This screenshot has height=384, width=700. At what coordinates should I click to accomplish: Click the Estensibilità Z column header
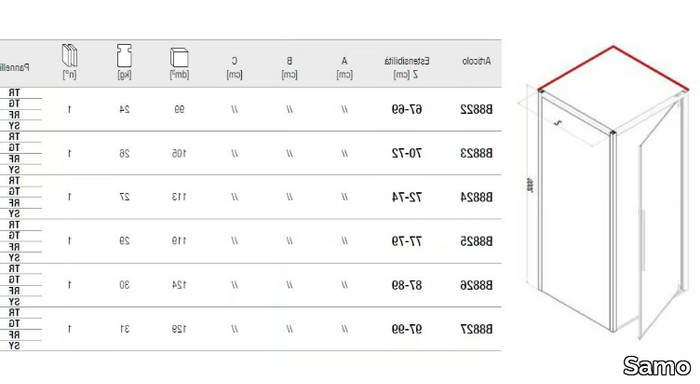(x=406, y=67)
